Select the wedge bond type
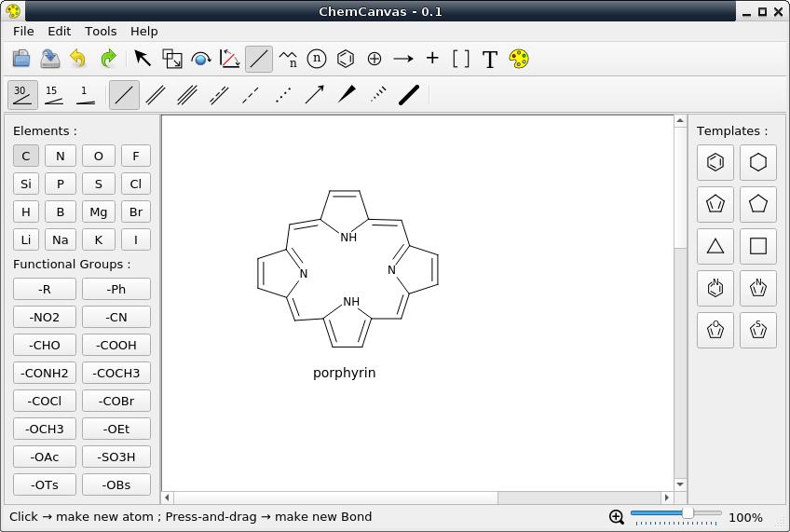The image size is (790, 532). click(347, 95)
